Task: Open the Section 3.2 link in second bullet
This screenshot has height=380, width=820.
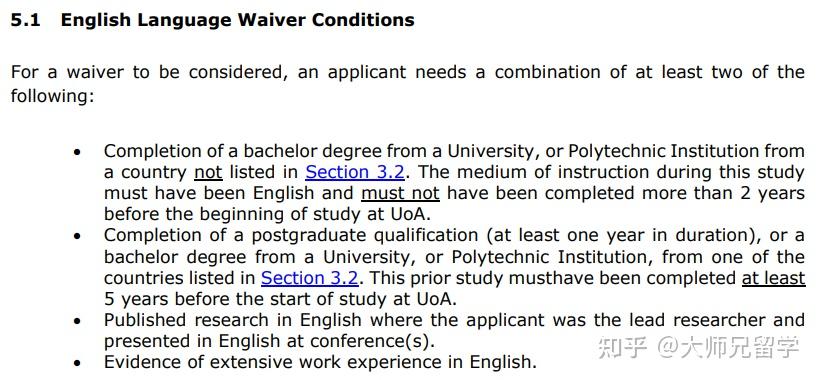Action: coord(310,278)
